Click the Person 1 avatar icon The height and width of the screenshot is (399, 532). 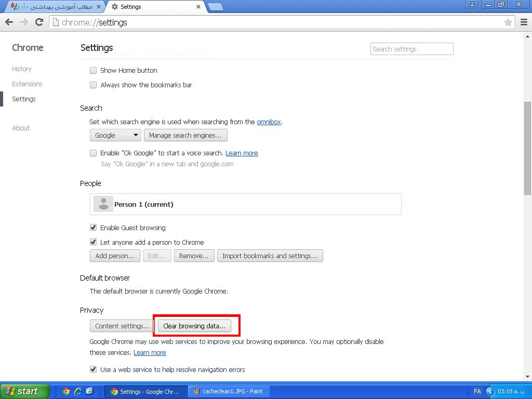[103, 204]
